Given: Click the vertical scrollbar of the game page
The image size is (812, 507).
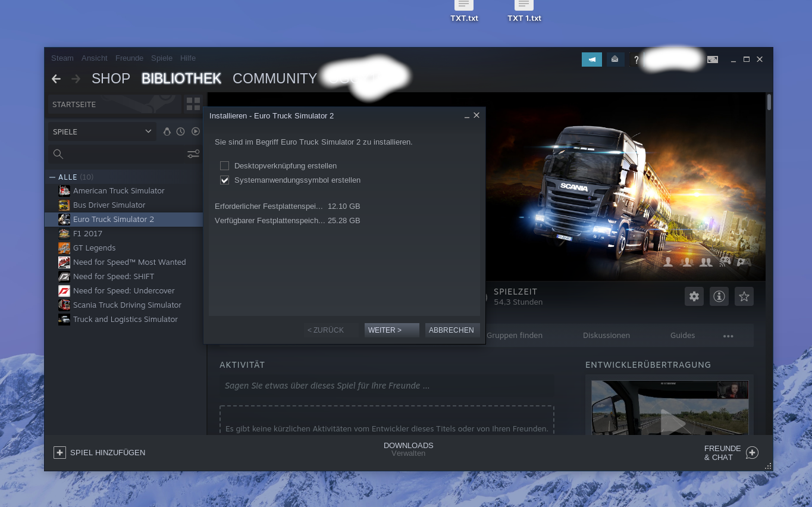Looking at the screenshot, I should [x=769, y=102].
